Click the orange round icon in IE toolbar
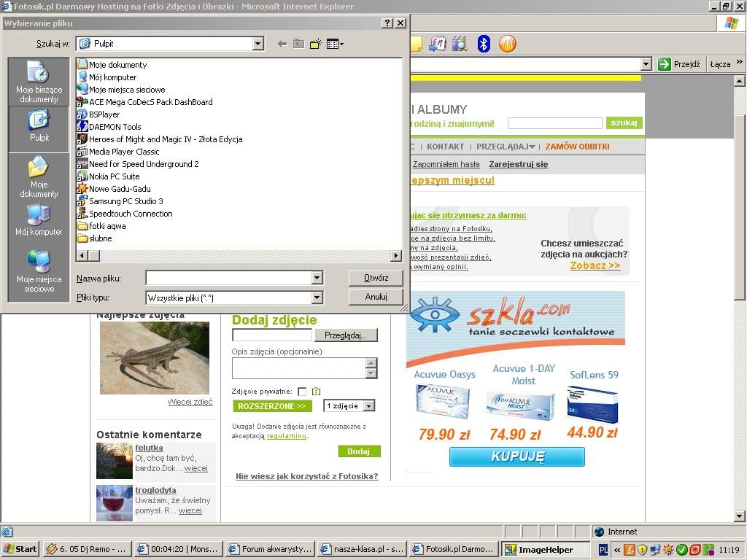 coord(508,44)
